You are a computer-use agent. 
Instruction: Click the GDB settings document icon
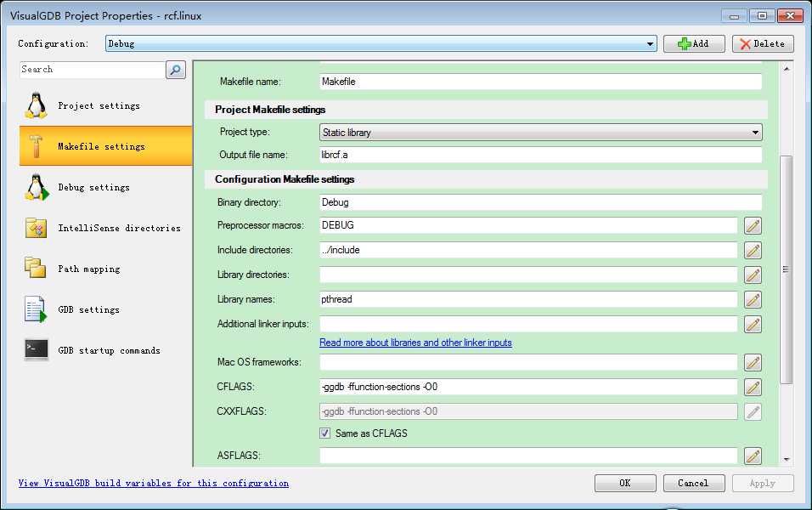pyautogui.click(x=35, y=309)
